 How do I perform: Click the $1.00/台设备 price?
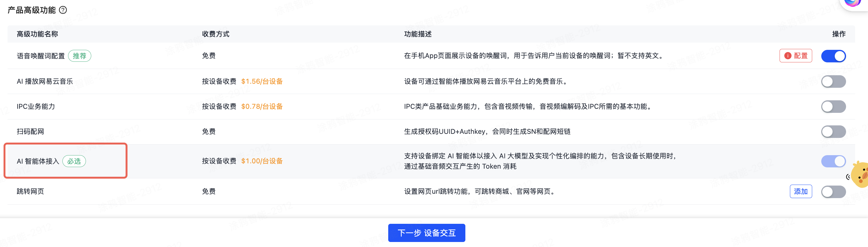tap(262, 161)
